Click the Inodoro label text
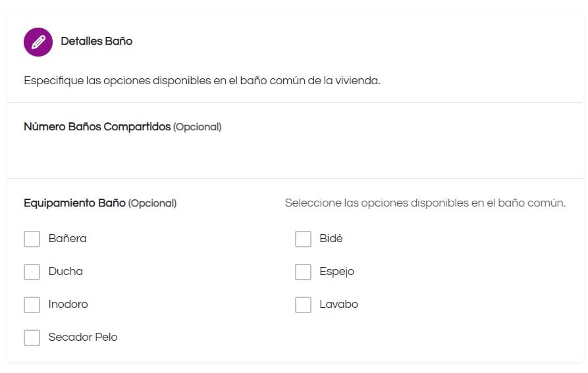Viewport: 588px width, 373px height. point(68,304)
